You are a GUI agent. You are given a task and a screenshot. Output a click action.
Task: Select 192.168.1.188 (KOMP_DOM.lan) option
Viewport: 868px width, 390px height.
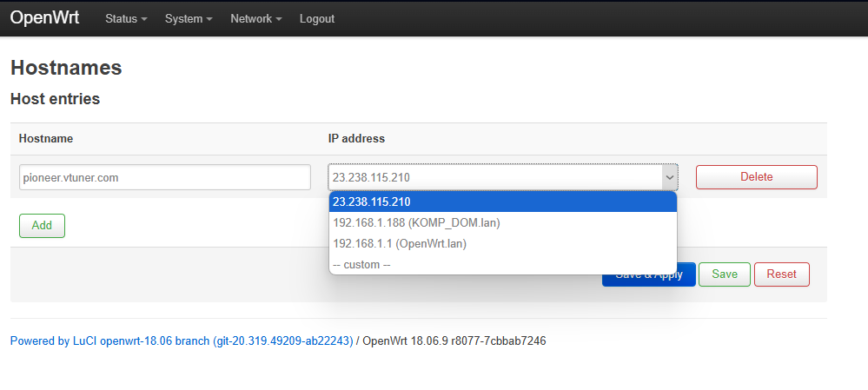click(503, 223)
